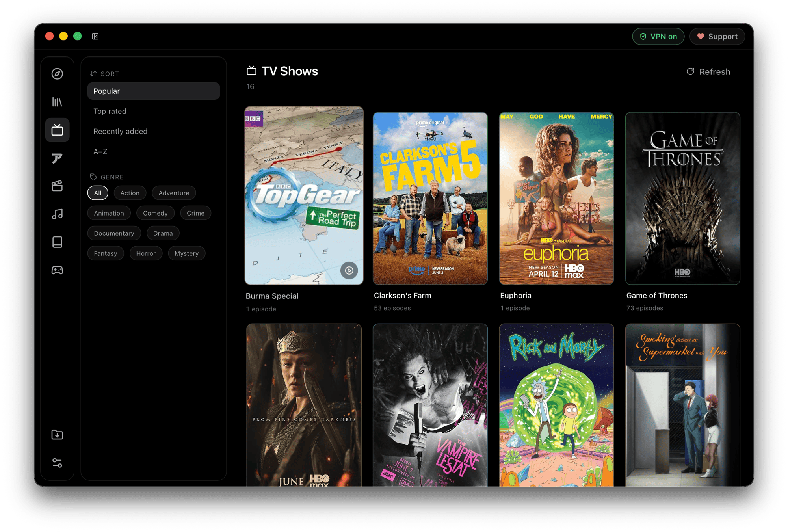Open the Music note icon in sidebar
Image resolution: width=788 pixels, height=532 pixels.
click(57, 214)
